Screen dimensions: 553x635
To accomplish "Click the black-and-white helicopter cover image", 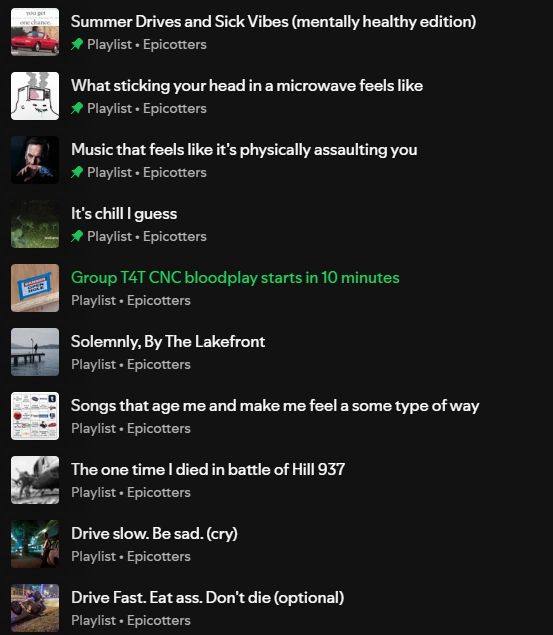I will click(x=35, y=480).
